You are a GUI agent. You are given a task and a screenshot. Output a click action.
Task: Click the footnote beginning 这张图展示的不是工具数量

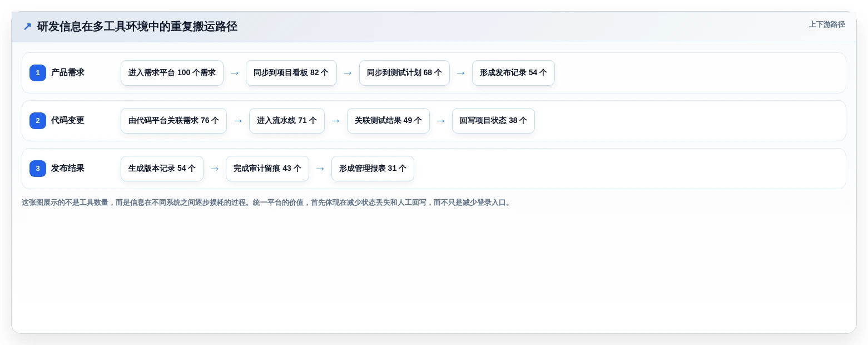[266, 203]
